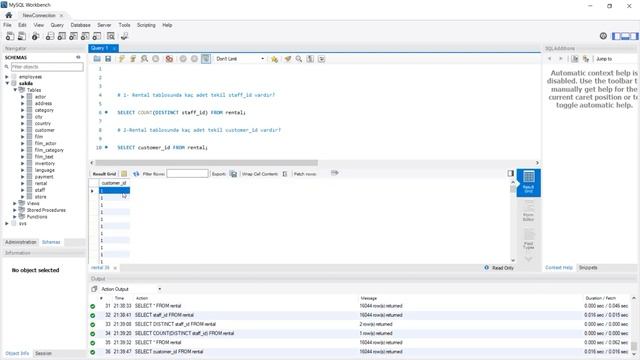
Task: Click the export recordset icon
Action: [233, 174]
